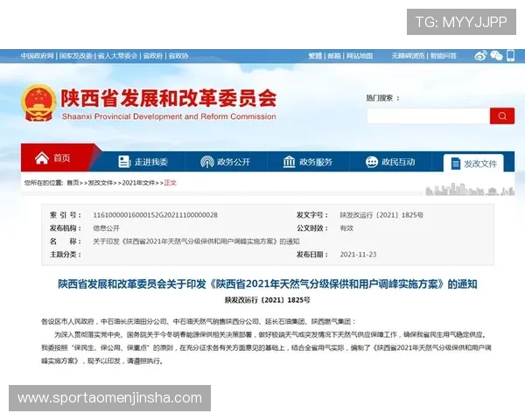Image resolution: width=525 pixels, height=420 pixels.
Task: Follow the 国家发改委 top link
Action: pyautogui.click(x=76, y=56)
